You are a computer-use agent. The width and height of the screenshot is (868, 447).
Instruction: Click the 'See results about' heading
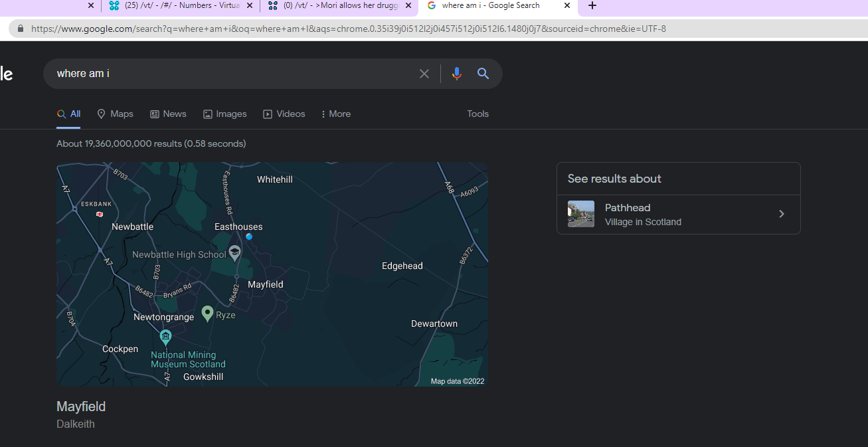(x=614, y=179)
